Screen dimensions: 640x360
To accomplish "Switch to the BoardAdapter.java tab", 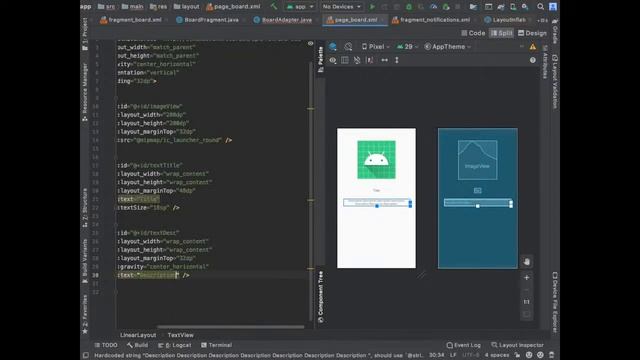I will [x=283, y=20].
